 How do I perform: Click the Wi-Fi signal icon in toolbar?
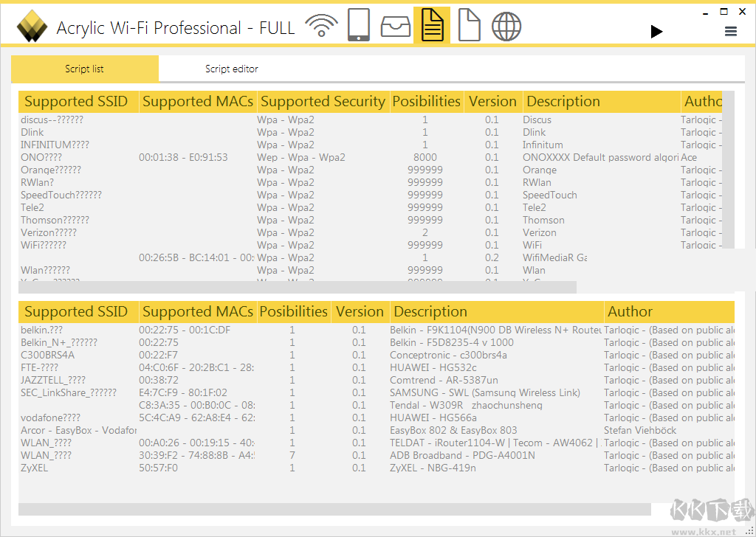[321, 26]
